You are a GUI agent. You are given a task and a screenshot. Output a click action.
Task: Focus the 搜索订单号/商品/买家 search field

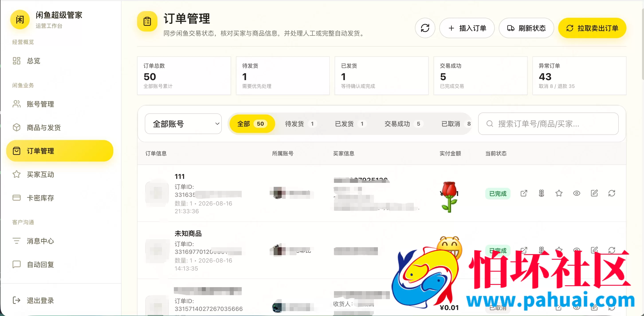click(x=548, y=124)
